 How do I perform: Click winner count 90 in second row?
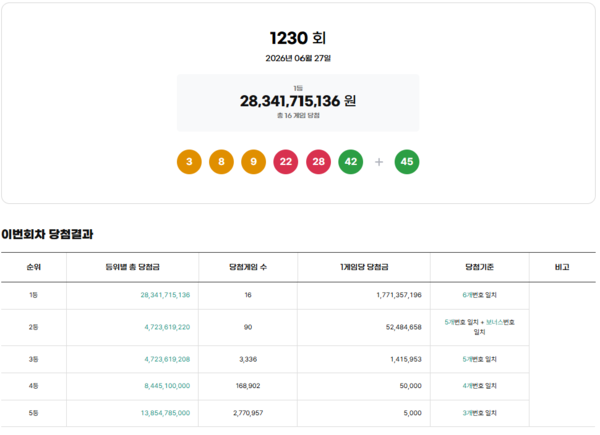point(248,327)
